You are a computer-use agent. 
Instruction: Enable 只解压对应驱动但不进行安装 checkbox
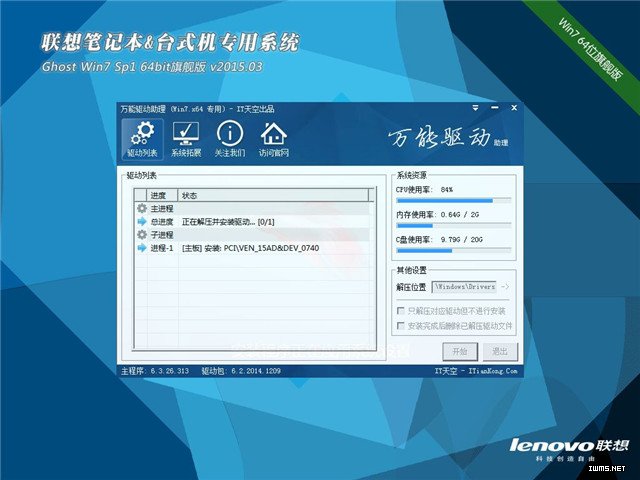click(402, 311)
